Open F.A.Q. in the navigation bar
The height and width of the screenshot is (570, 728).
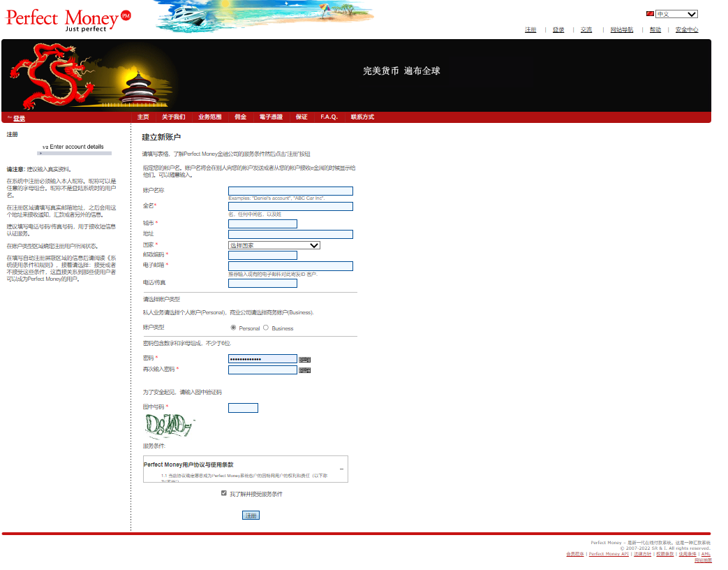coord(329,117)
